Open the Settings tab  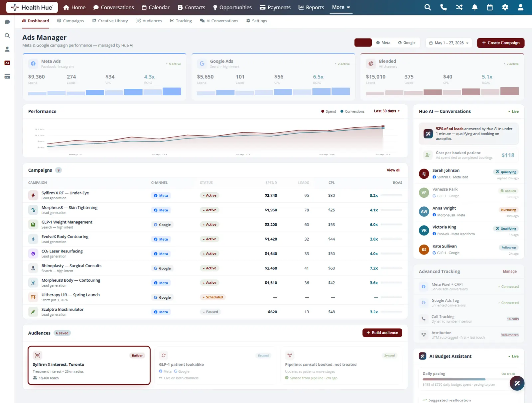coord(257,21)
